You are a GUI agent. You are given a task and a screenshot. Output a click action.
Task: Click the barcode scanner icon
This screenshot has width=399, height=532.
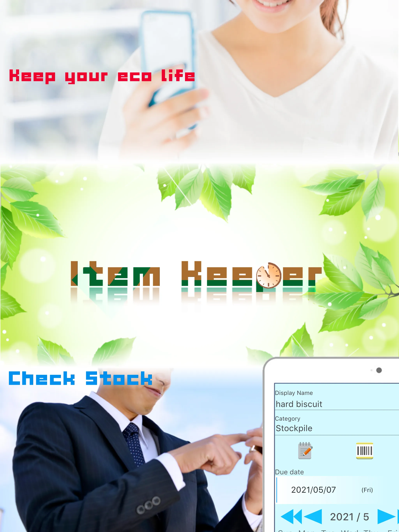coord(364,451)
